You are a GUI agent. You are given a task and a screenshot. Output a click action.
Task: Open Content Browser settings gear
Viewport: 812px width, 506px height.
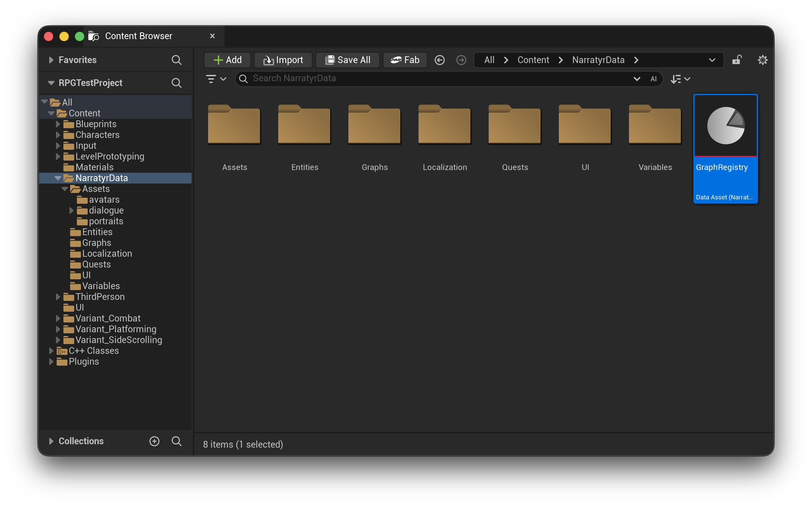point(762,60)
